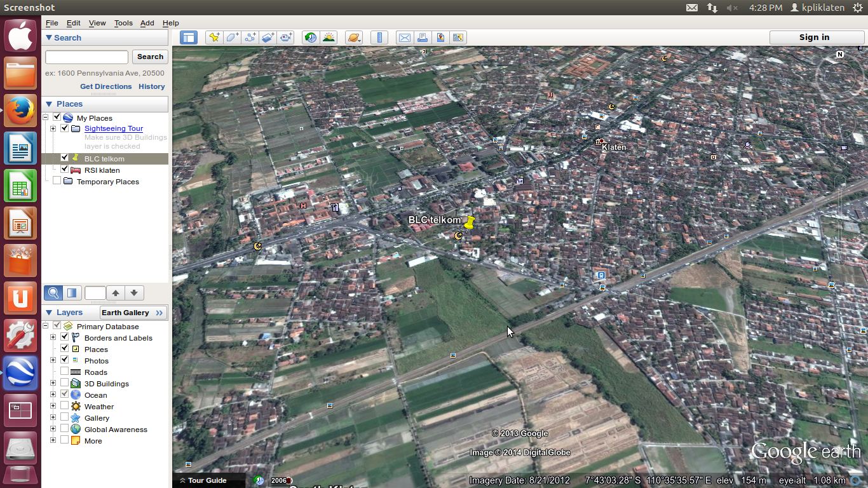
Task: Uncheck RSI klaten placemark checkbox
Action: [65, 170]
